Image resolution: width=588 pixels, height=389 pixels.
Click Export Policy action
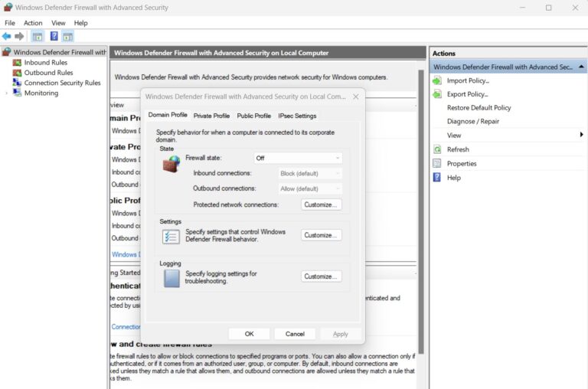point(467,94)
